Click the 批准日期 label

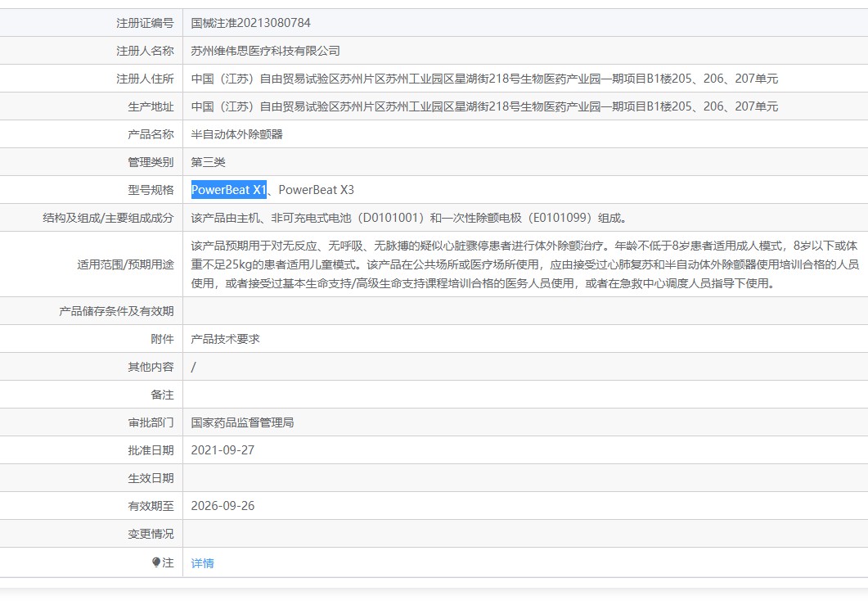coord(151,450)
